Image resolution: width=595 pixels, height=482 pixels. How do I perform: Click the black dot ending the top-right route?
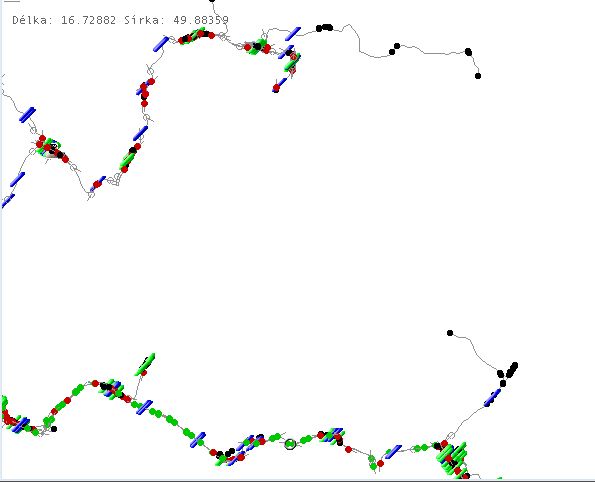[478, 76]
